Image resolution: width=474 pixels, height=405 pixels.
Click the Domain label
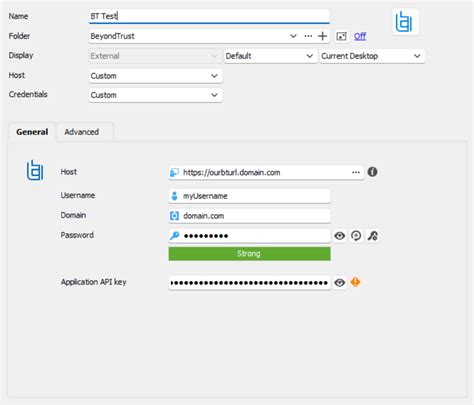[x=73, y=215]
